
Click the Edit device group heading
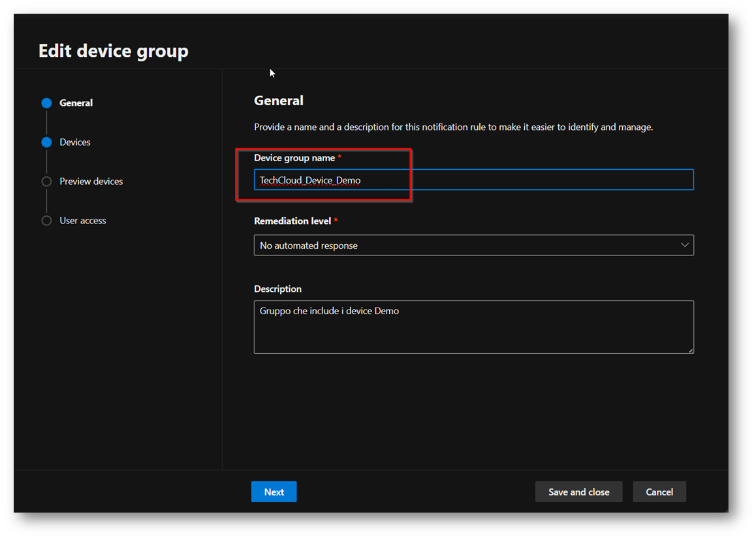pos(114,51)
